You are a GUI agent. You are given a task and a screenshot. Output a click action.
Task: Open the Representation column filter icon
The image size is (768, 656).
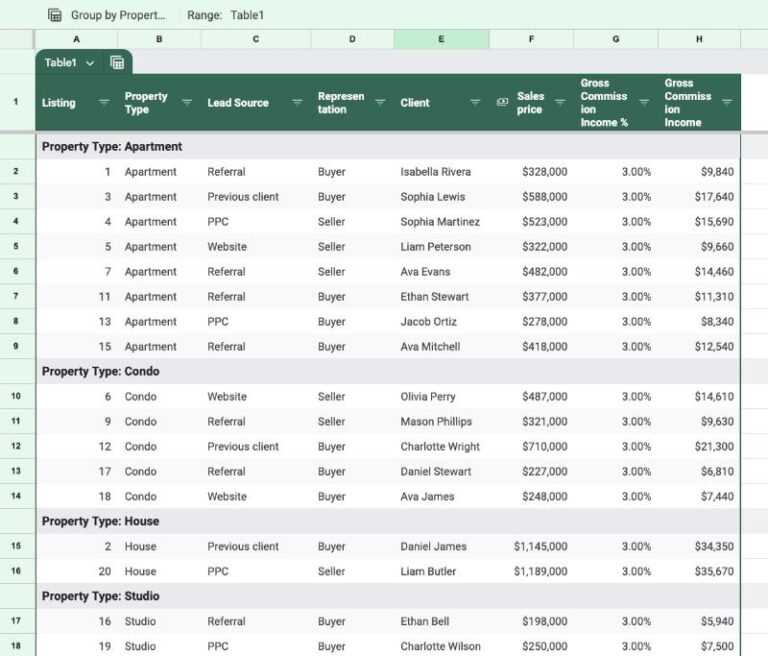(380, 103)
